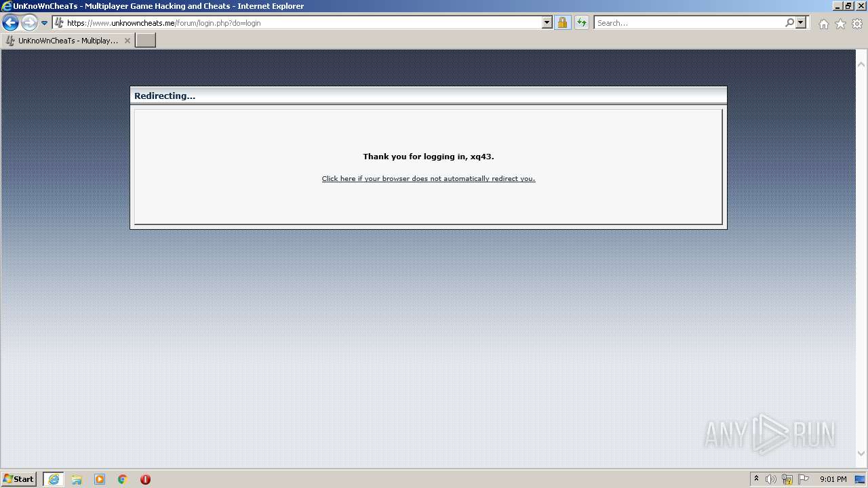The height and width of the screenshot is (488, 868).
Task: Open the volume speaker tray icon
Action: [x=771, y=479]
